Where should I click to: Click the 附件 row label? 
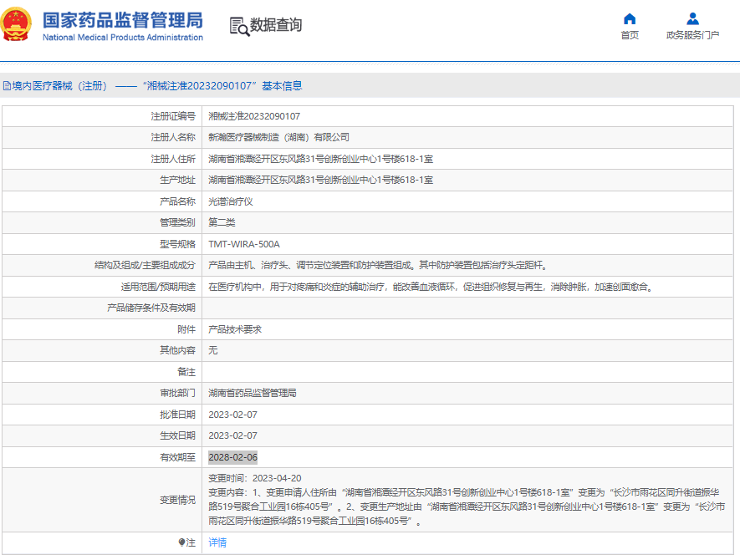tap(186, 329)
